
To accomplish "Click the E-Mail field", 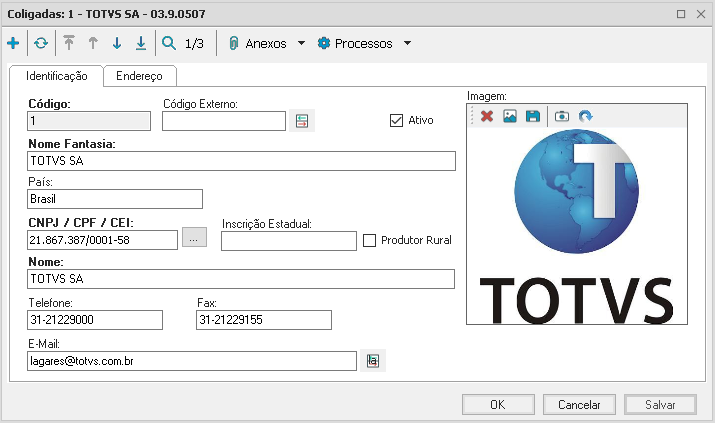I will 192,361.
